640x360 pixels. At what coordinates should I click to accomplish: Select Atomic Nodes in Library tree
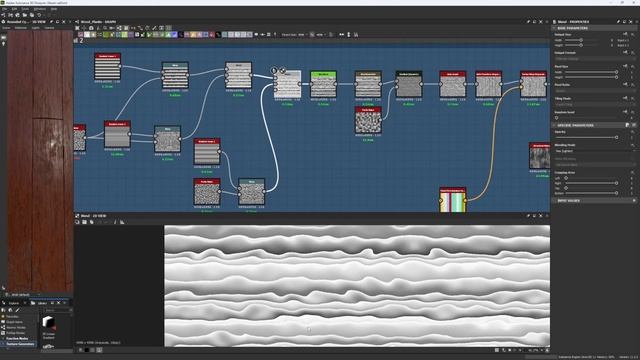[x=15, y=327]
